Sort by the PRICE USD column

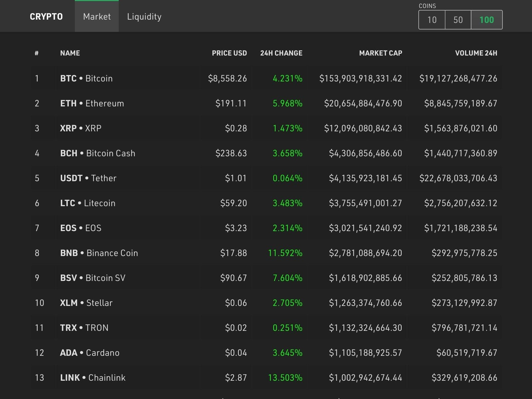229,53
